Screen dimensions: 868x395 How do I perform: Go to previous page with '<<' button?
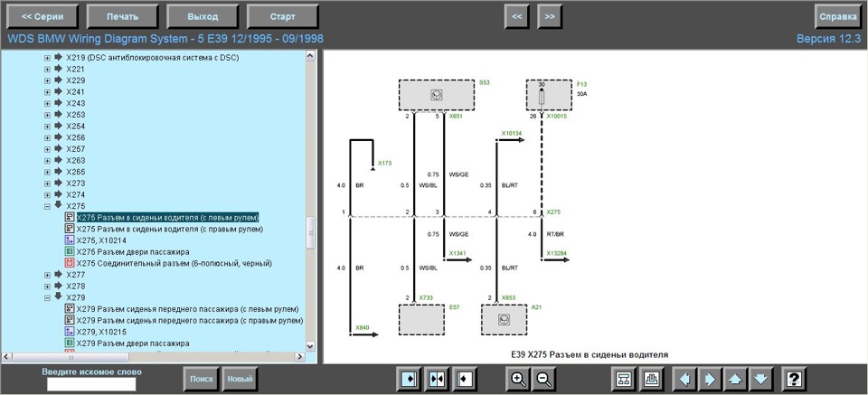coord(516,16)
